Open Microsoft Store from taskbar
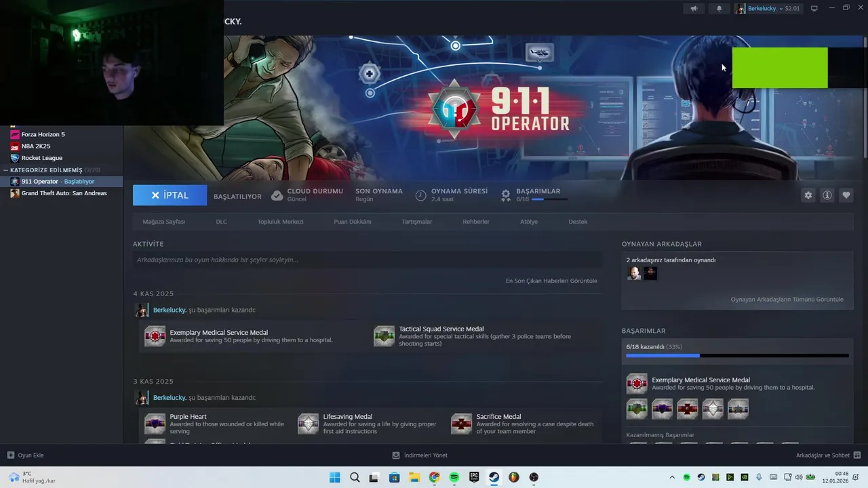 [395, 477]
